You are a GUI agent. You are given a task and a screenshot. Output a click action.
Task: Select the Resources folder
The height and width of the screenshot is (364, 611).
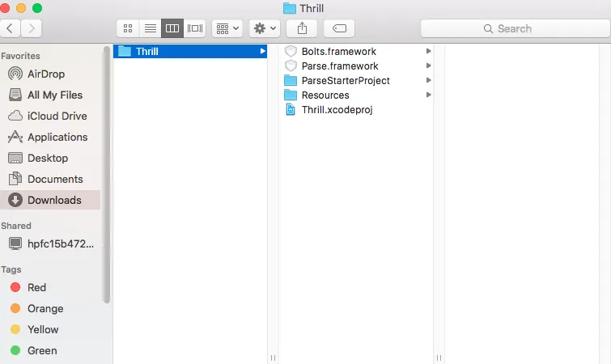pyautogui.click(x=357, y=95)
